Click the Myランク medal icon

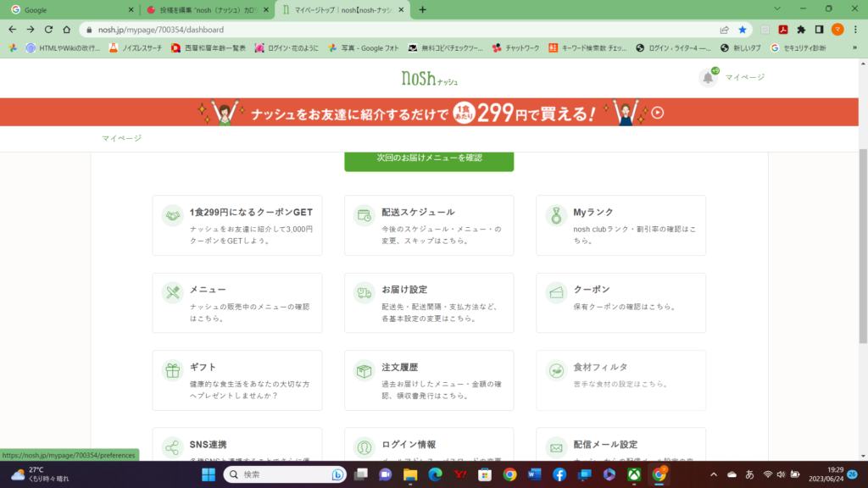coord(556,215)
